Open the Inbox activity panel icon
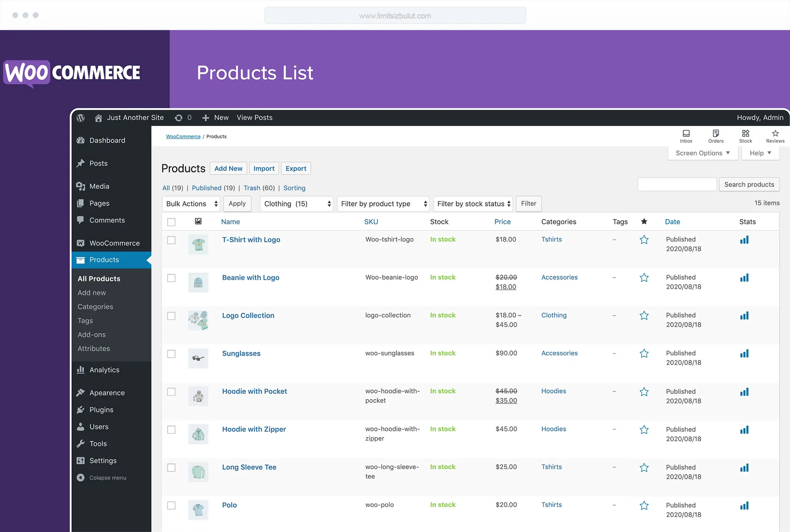This screenshot has height=532, width=790. coord(686,133)
